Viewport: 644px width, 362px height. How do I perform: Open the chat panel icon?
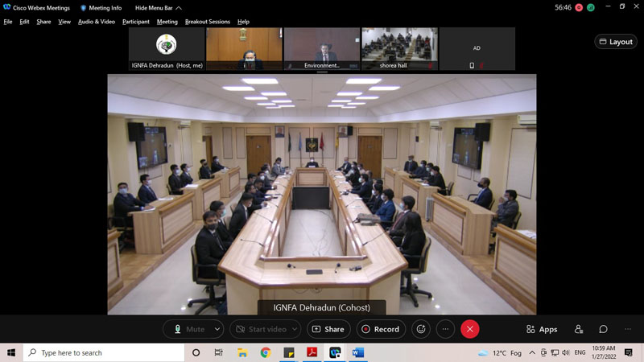(603, 329)
